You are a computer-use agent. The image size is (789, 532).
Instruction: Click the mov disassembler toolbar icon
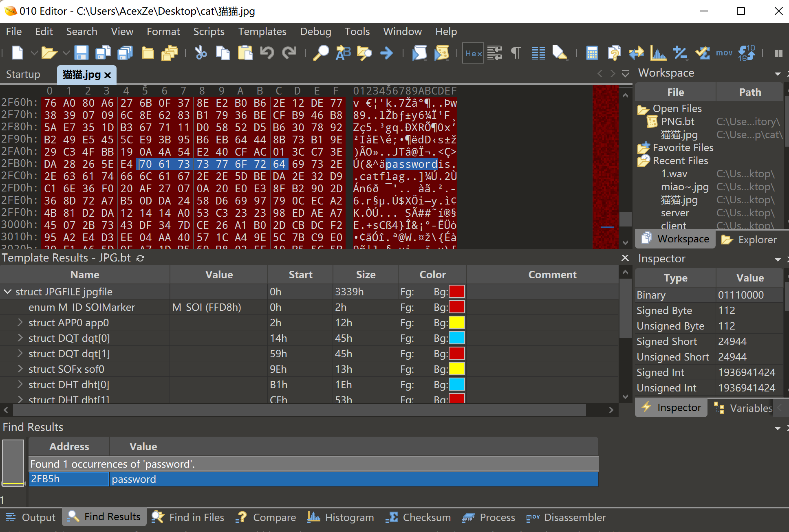point(724,53)
